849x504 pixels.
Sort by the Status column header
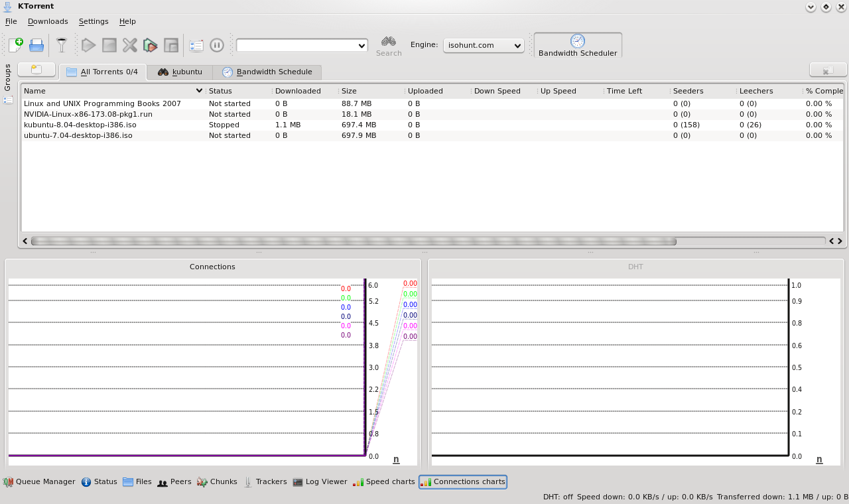[x=239, y=91]
